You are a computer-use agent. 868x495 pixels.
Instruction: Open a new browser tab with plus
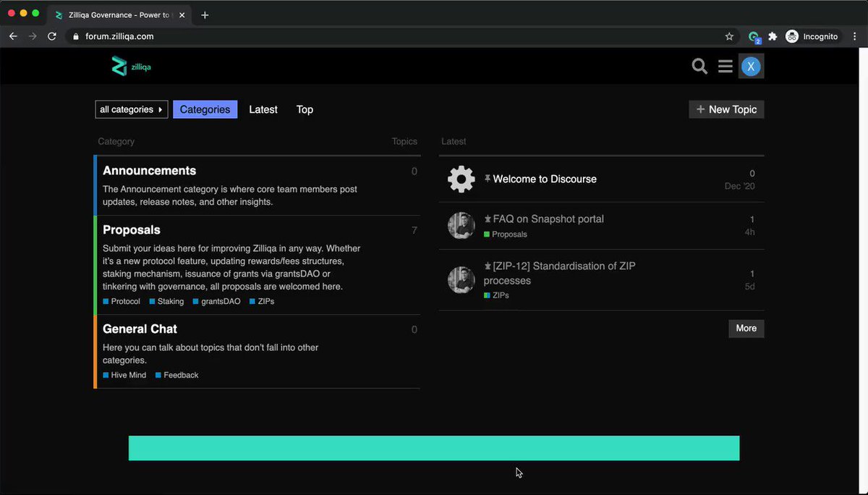[x=205, y=14]
